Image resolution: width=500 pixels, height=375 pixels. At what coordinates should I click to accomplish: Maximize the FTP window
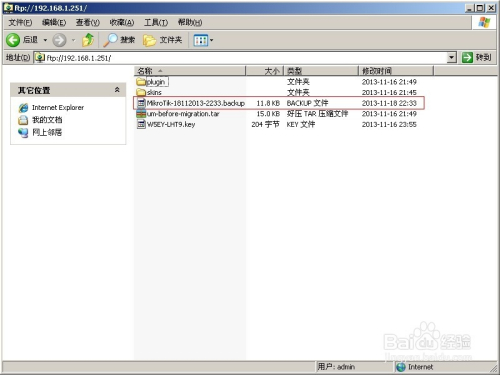click(480, 8)
